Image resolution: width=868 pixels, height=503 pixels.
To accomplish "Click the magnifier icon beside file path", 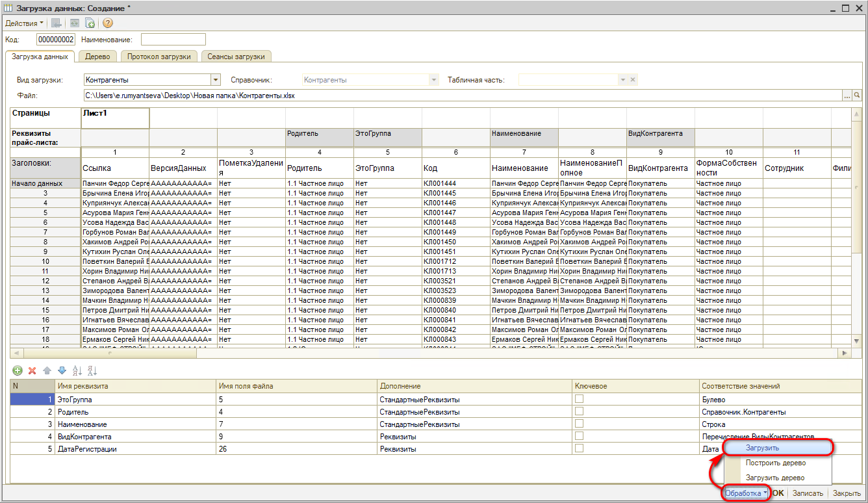I will pyautogui.click(x=858, y=96).
